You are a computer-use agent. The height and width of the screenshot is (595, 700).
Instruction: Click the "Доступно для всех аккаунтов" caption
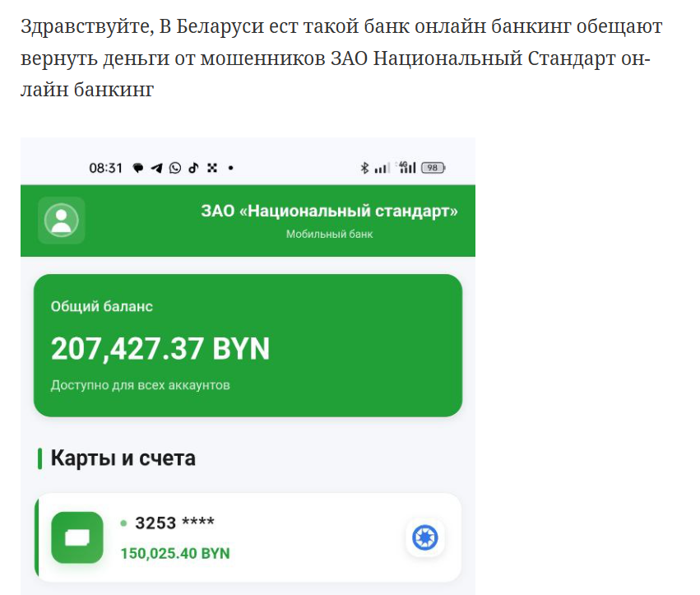point(140,385)
